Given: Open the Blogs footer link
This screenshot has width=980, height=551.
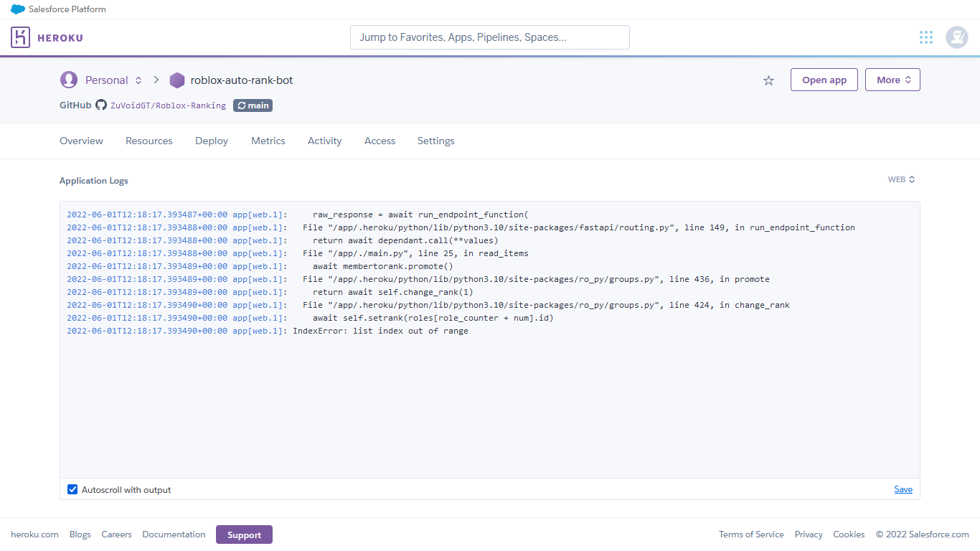Looking at the screenshot, I should [x=80, y=534].
